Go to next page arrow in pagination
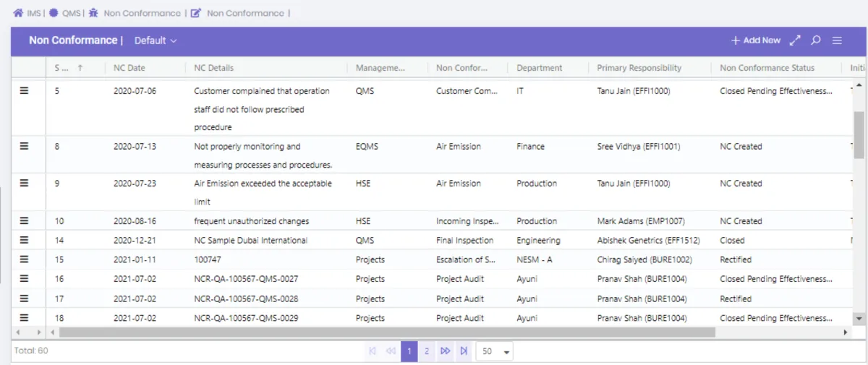This screenshot has width=868, height=365. (x=446, y=351)
